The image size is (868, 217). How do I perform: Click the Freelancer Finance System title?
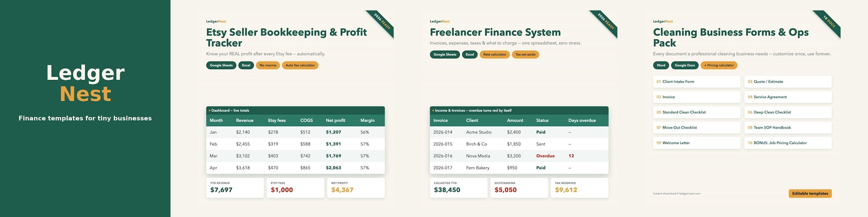[x=495, y=32]
